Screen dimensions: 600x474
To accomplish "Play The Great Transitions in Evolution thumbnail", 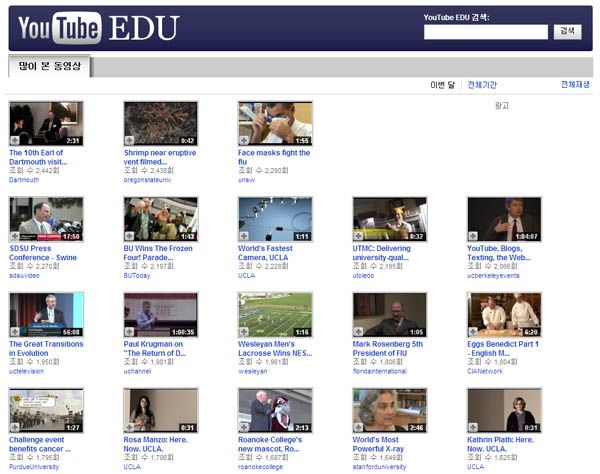I will (46, 315).
